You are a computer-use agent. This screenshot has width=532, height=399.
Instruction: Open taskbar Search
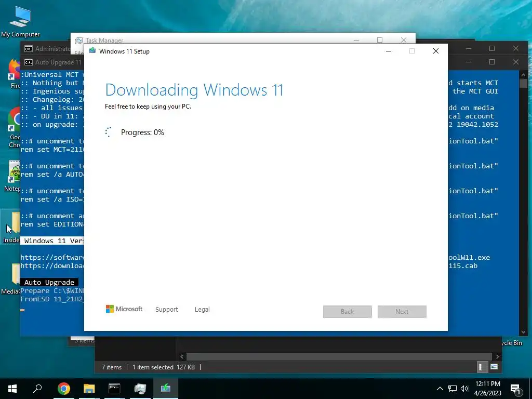point(37,388)
